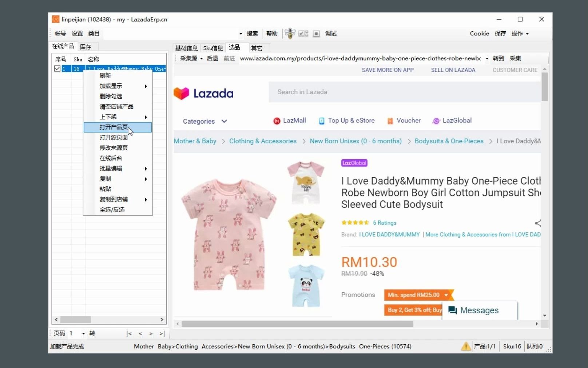Viewport: 588px width, 368px height.
Task: Expand the Min. spend RM25.00 promotion dropdown
Action: [446, 295]
